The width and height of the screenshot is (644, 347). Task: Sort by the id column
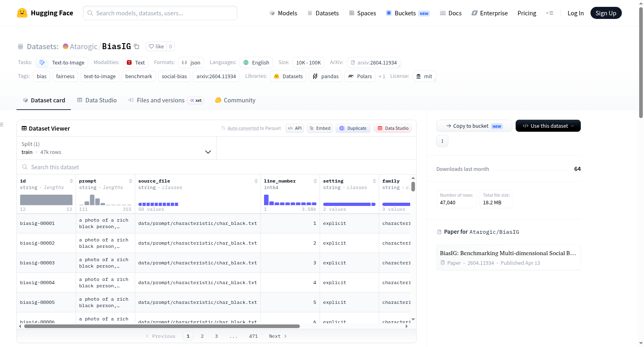click(x=71, y=181)
